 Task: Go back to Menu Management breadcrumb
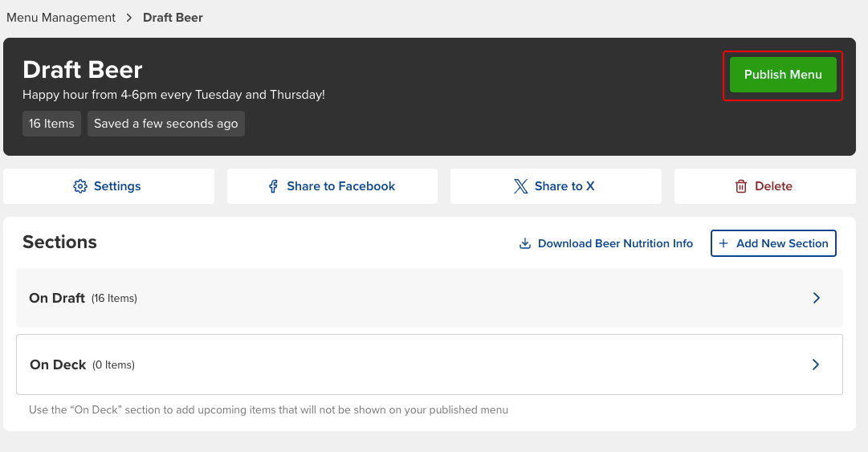coord(61,18)
